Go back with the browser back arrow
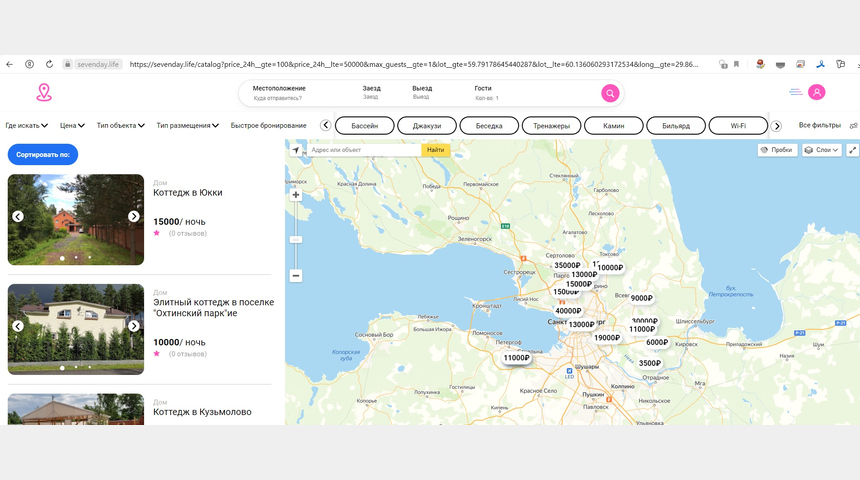Image resolution: width=860 pixels, height=480 pixels. (x=9, y=64)
